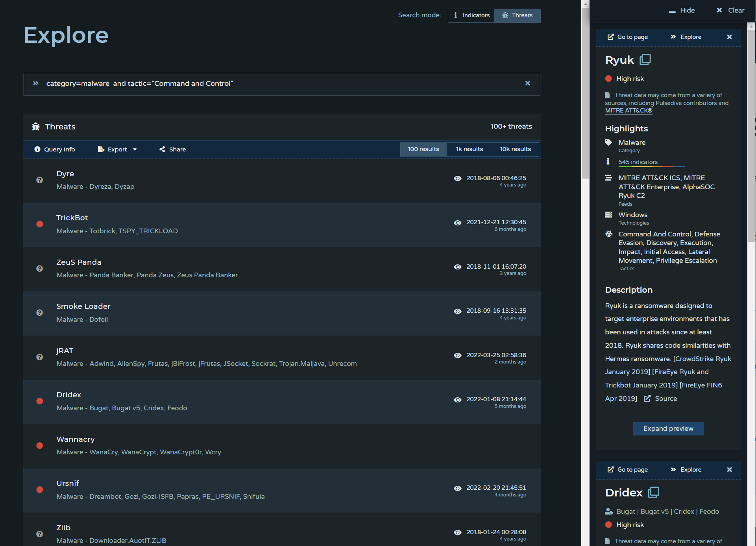Image resolution: width=756 pixels, height=546 pixels.
Task: Open the jRAT threat row
Action: pyautogui.click(x=282, y=358)
